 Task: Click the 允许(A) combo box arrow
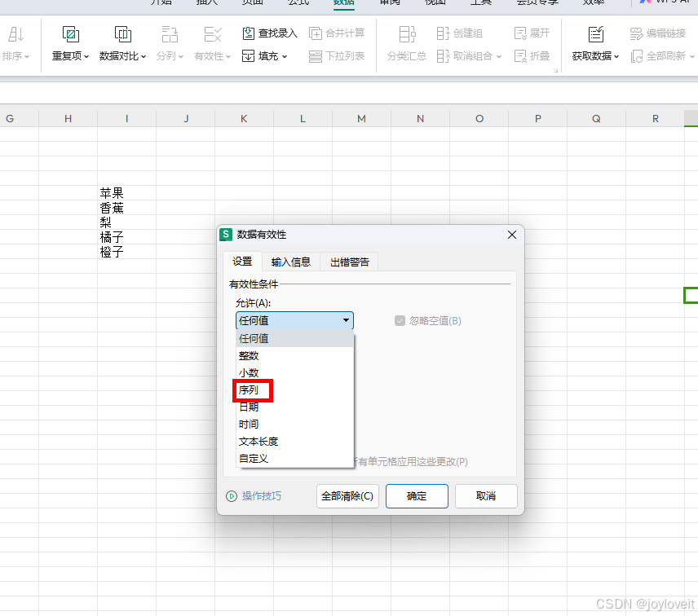click(346, 321)
